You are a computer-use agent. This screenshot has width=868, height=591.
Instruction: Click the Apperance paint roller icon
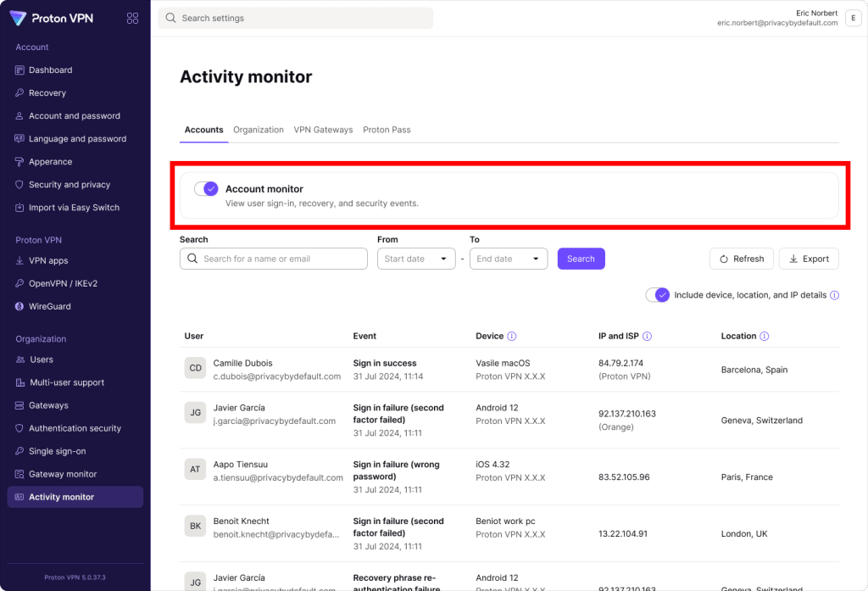19,162
